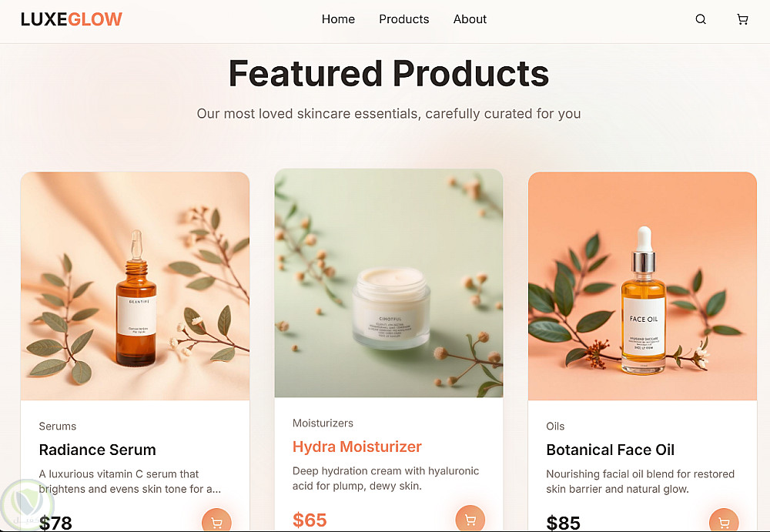Screen dimensions: 770x532
Task: Open the Botanical Face Oil title link
Action: (611, 450)
